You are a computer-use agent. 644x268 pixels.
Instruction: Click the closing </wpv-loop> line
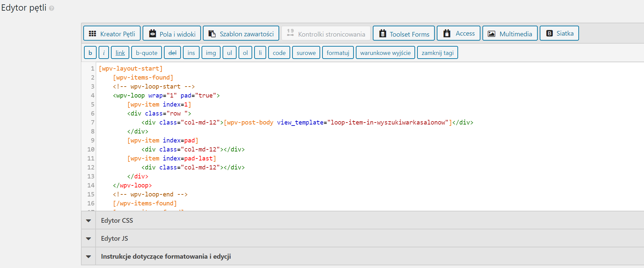click(132, 185)
